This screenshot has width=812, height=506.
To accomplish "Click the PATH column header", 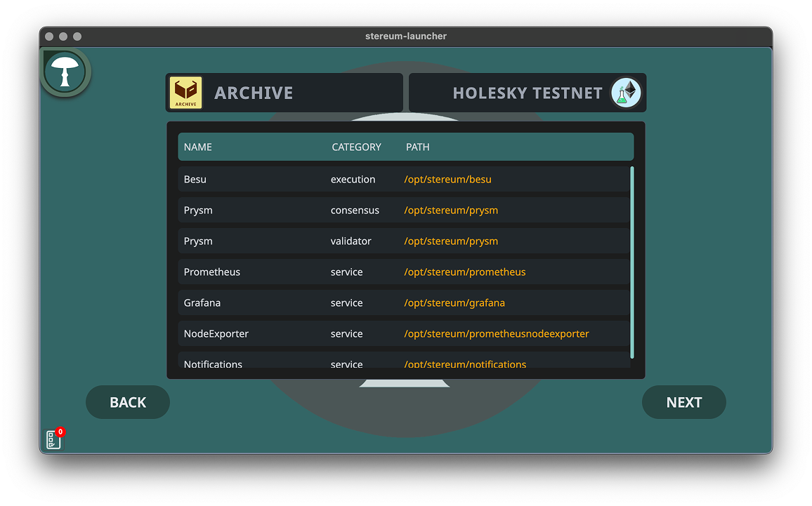I will pos(417,147).
